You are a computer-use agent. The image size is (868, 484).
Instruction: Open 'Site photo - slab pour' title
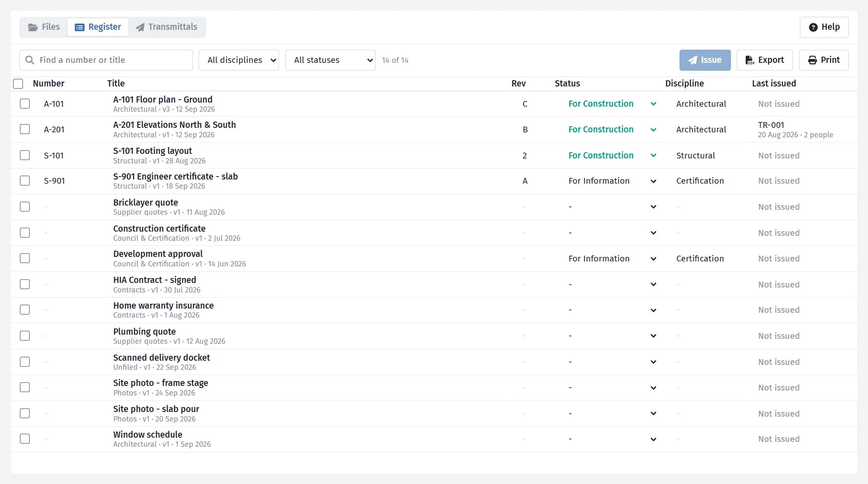[156, 409]
